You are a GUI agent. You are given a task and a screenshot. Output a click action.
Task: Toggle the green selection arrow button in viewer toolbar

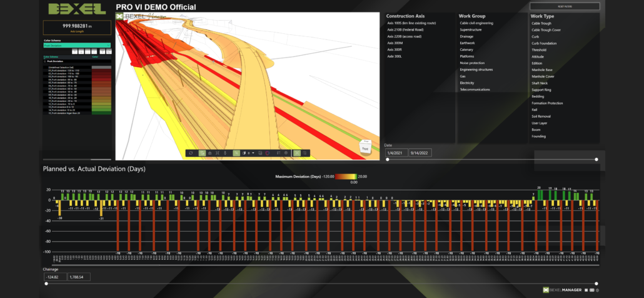(x=236, y=153)
